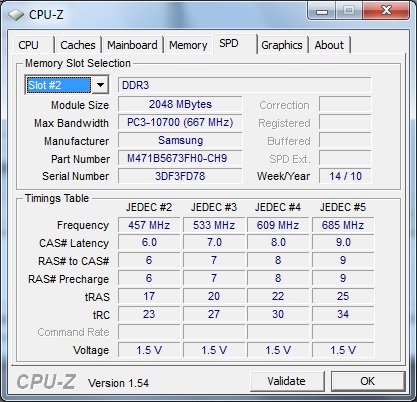Click part number M471B5673FH0-CH9
The image size is (417, 402).
pos(180,158)
